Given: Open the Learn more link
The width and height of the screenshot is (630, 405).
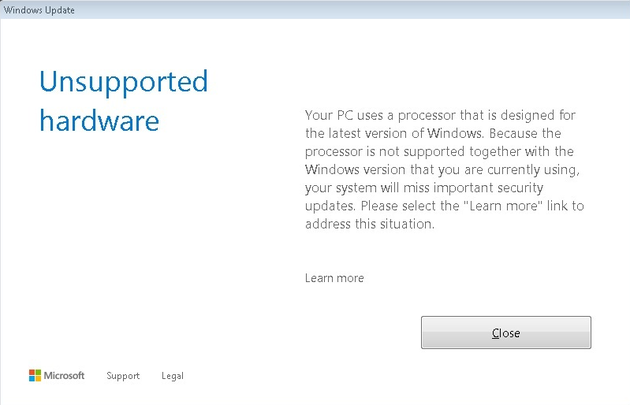Looking at the screenshot, I should [334, 278].
